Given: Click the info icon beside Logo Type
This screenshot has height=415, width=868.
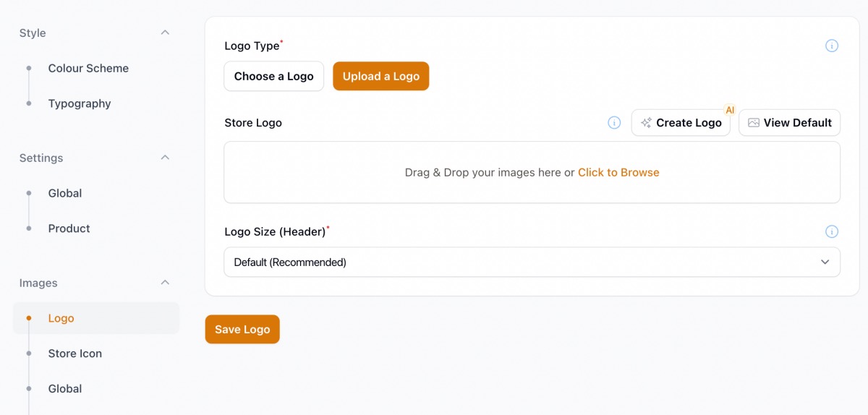Looking at the screenshot, I should tap(832, 46).
